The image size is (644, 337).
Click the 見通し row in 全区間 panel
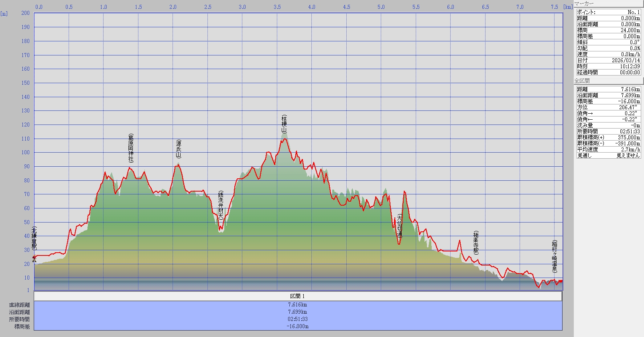(608, 155)
